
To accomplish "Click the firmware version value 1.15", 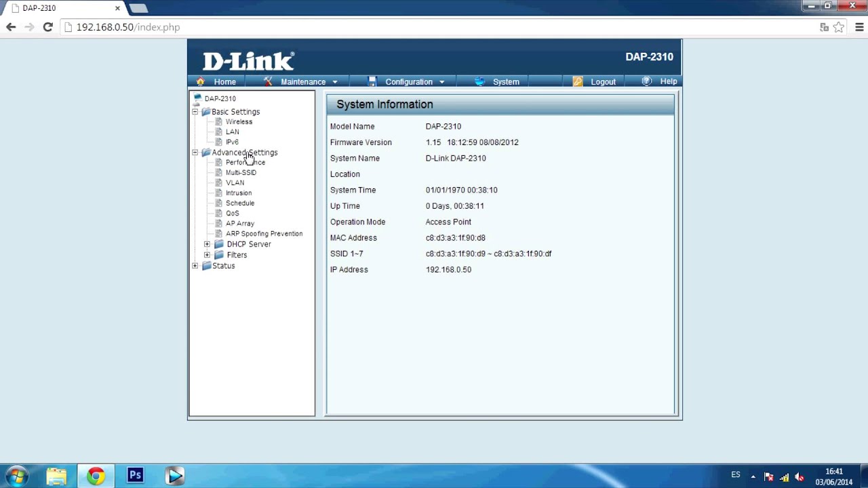I will coord(433,142).
